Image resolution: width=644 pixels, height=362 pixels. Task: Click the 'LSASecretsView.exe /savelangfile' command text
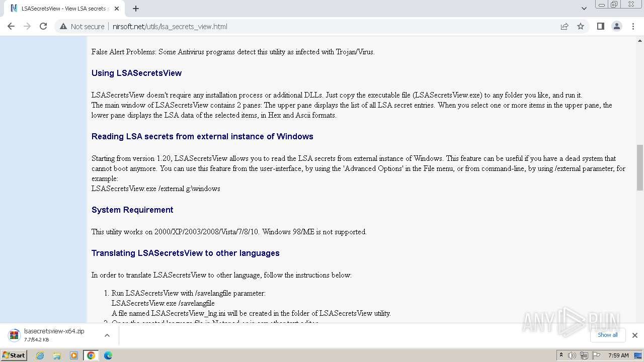[163, 303]
